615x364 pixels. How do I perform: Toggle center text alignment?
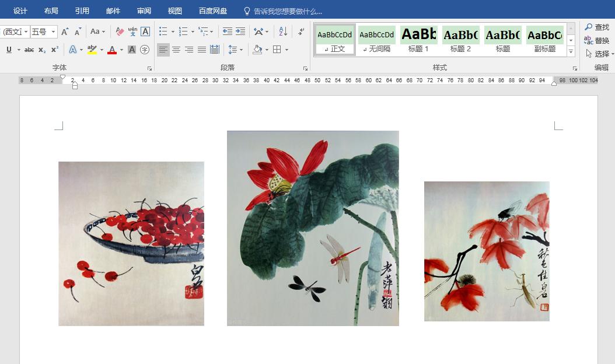coord(176,50)
